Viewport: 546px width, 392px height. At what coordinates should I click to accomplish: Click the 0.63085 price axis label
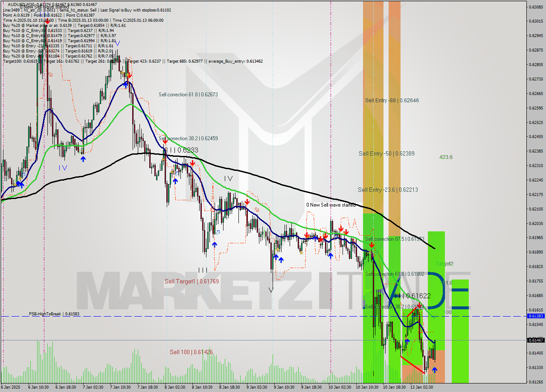click(x=536, y=7)
